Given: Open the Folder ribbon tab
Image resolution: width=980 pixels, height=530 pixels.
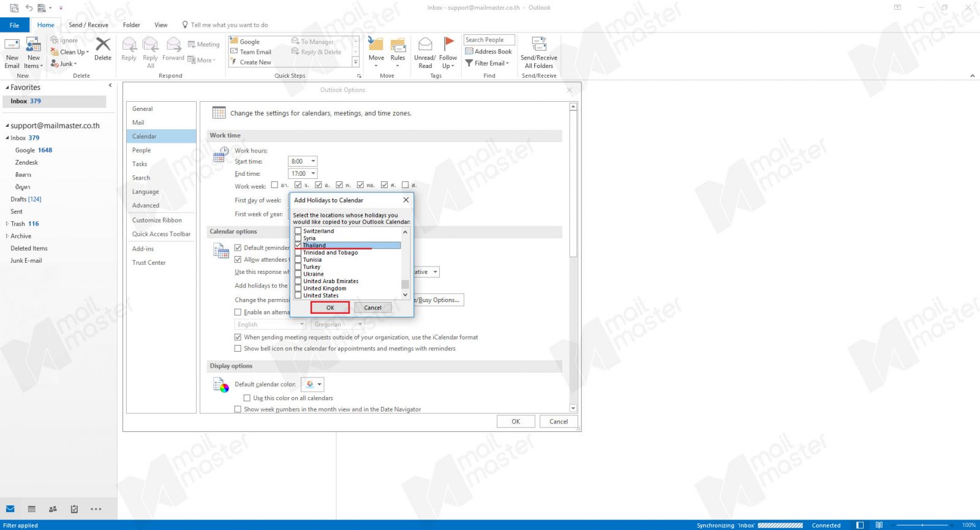Looking at the screenshot, I should click(131, 25).
